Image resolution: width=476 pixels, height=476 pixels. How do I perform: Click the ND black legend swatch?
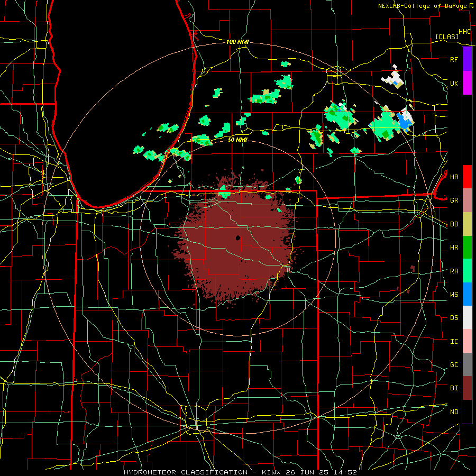click(467, 411)
